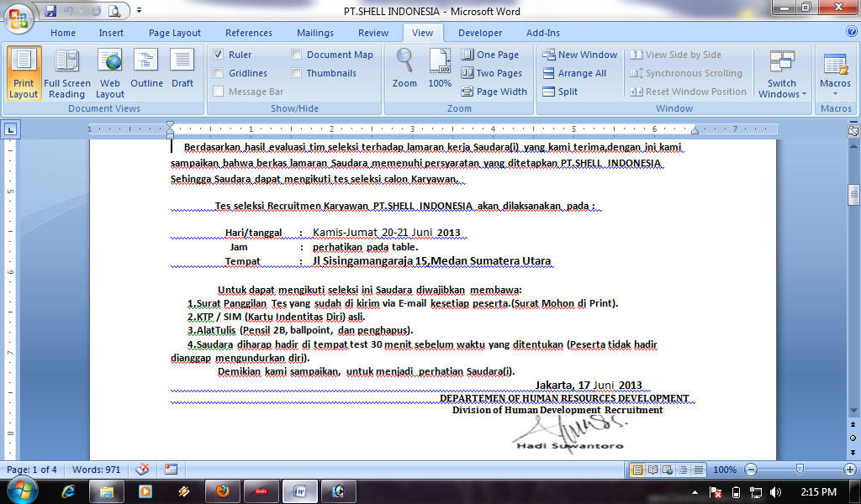Image resolution: width=861 pixels, height=504 pixels.
Task: Click Page: 1 of 4 status indicator
Action: coord(31,470)
